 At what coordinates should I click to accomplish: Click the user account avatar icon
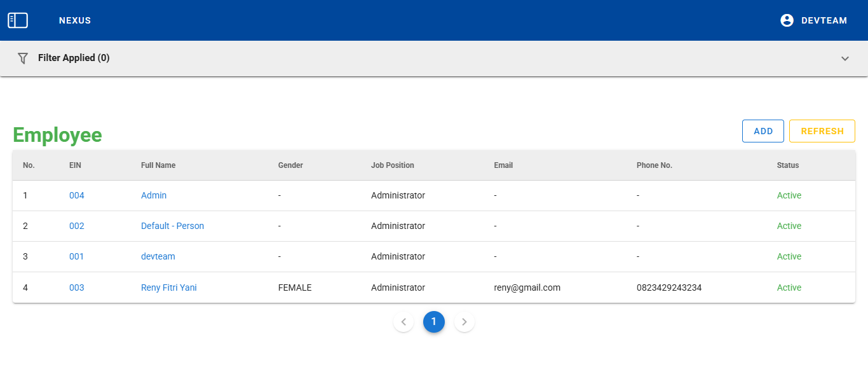(x=787, y=20)
